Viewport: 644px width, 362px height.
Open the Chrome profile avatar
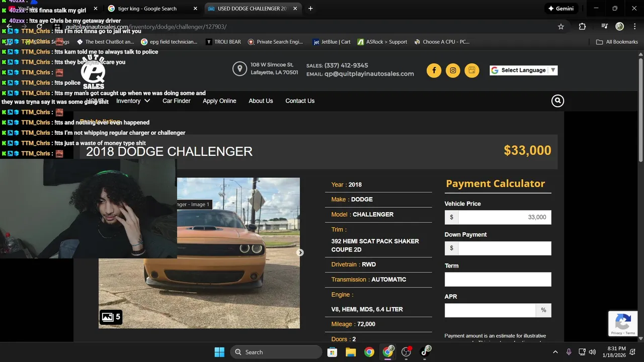[x=620, y=27]
